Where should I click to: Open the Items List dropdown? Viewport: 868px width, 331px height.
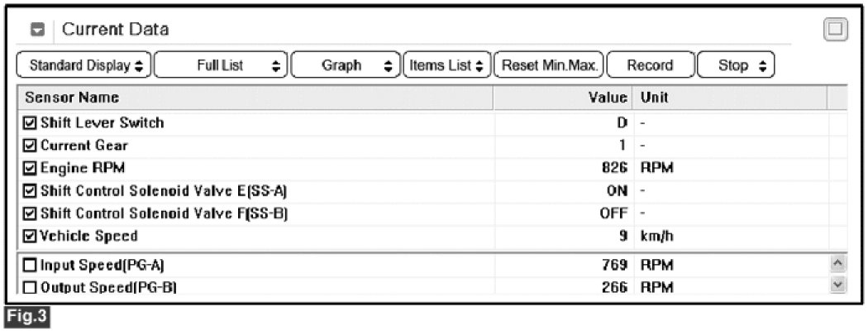click(x=446, y=65)
